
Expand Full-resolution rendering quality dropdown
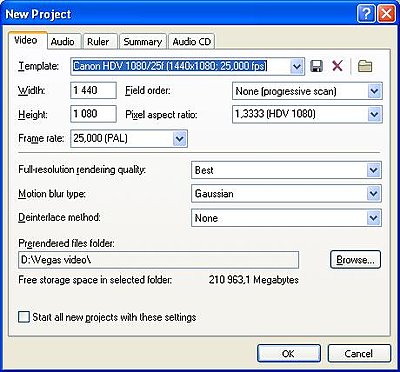[373, 170]
